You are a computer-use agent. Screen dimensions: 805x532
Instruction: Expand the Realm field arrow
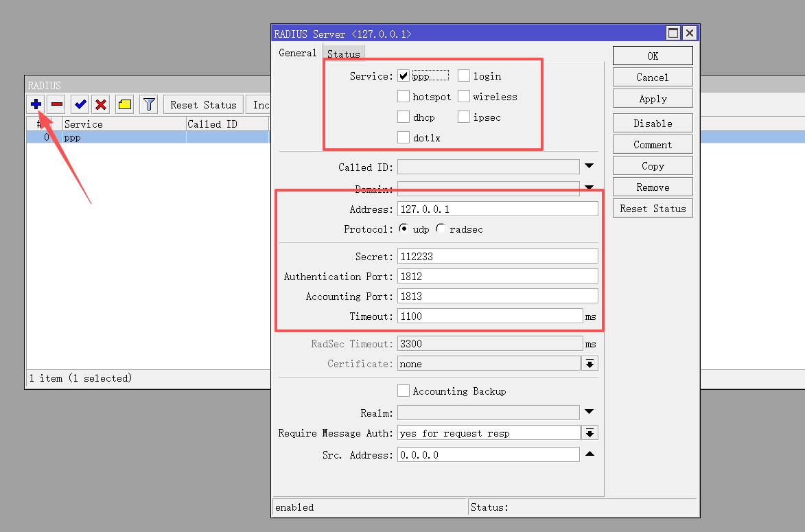tap(589, 413)
